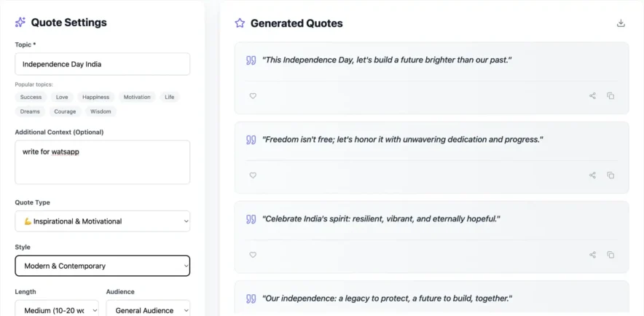Viewport: 644px width, 316px height.
Task: Click the download quotes icon
Action: click(621, 23)
